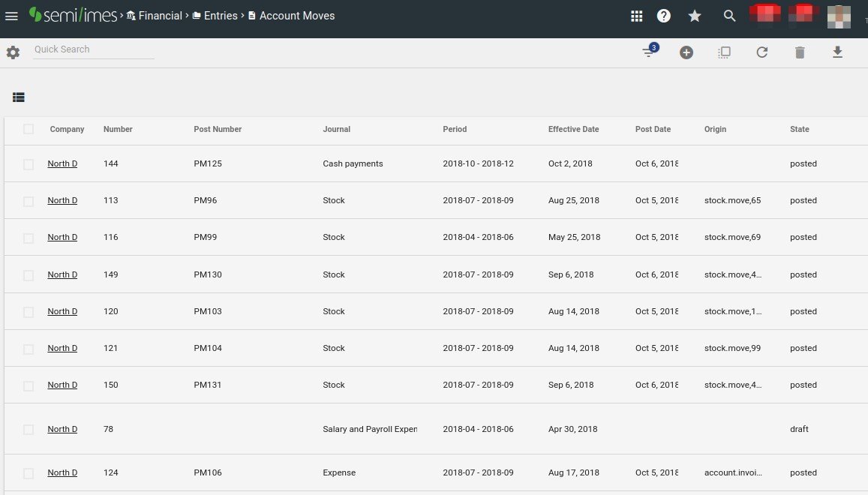
Task: Switch the list view layout icon
Action: (18, 97)
